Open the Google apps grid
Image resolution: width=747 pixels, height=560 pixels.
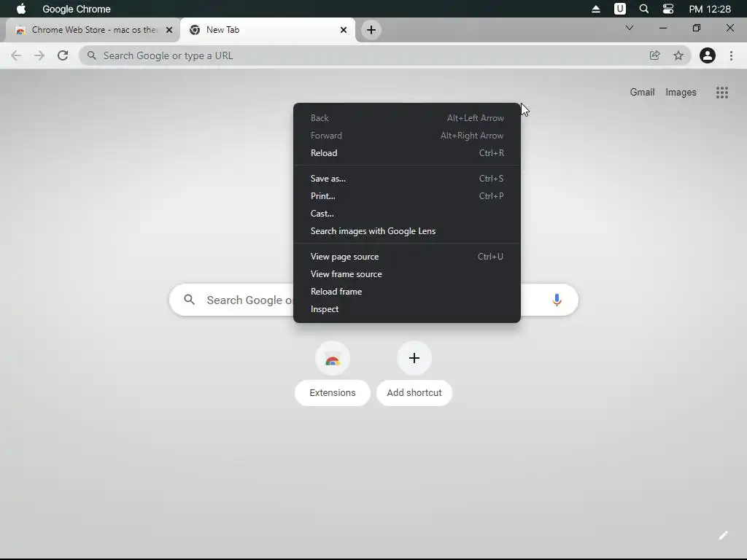pyautogui.click(x=722, y=93)
